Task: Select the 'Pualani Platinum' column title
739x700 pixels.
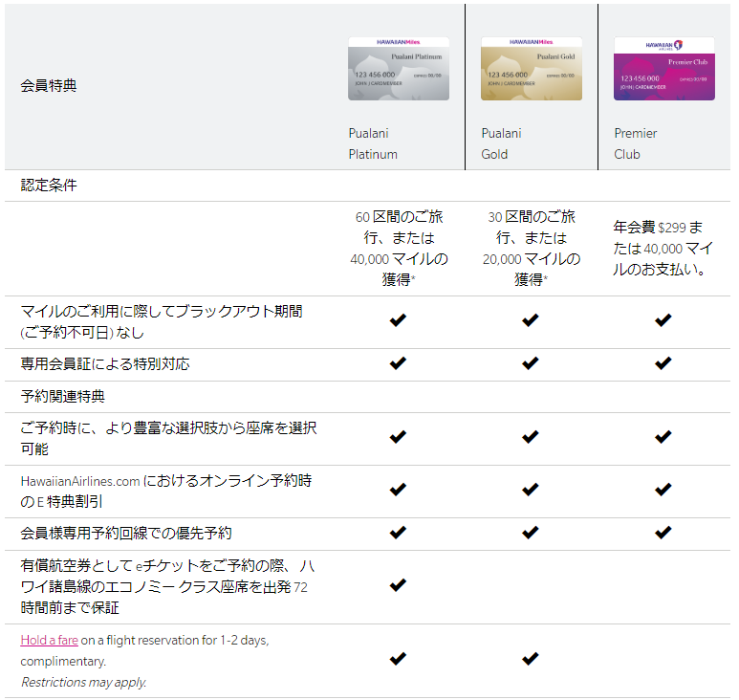Action: (x=373, y=143)
